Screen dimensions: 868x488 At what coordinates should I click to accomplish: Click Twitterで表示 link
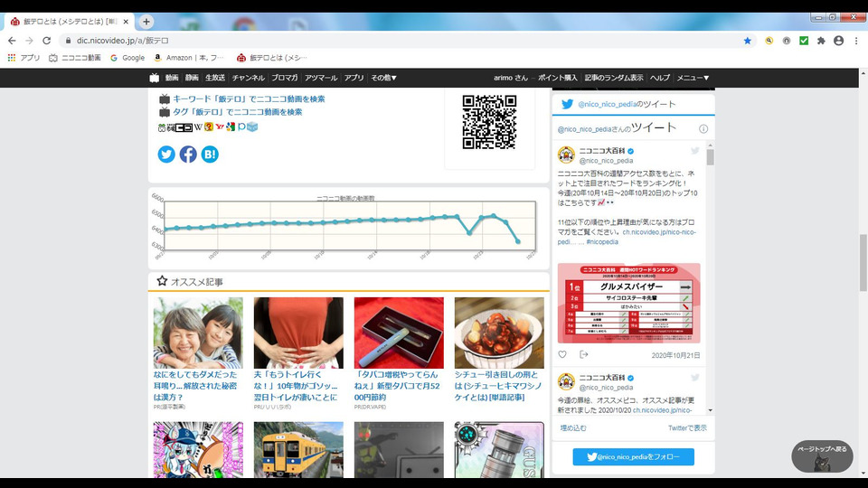coord(687,428)
